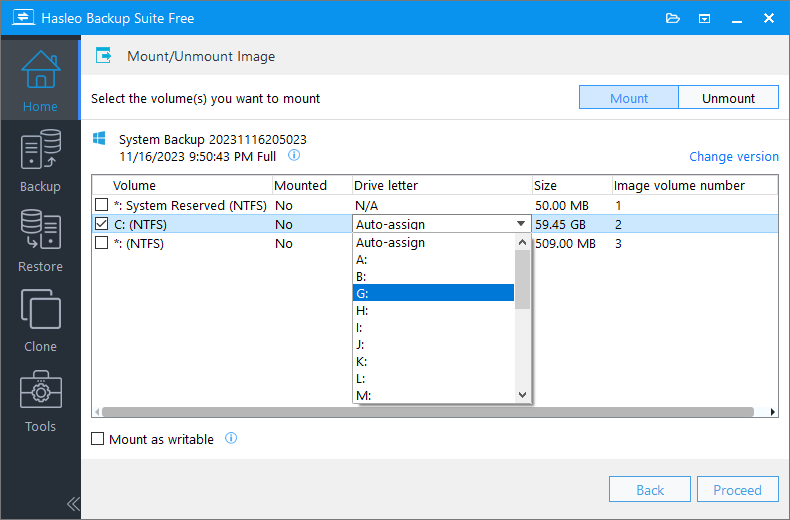Click the Back button

point(650,490)
